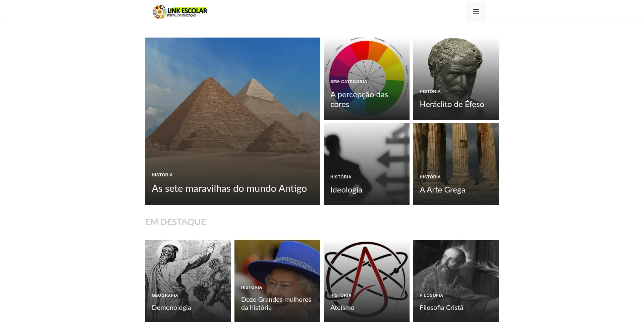Select Filosofia category label
Image resolution: width=644 pixels, height=333 pixels.
tap(431, 295)
